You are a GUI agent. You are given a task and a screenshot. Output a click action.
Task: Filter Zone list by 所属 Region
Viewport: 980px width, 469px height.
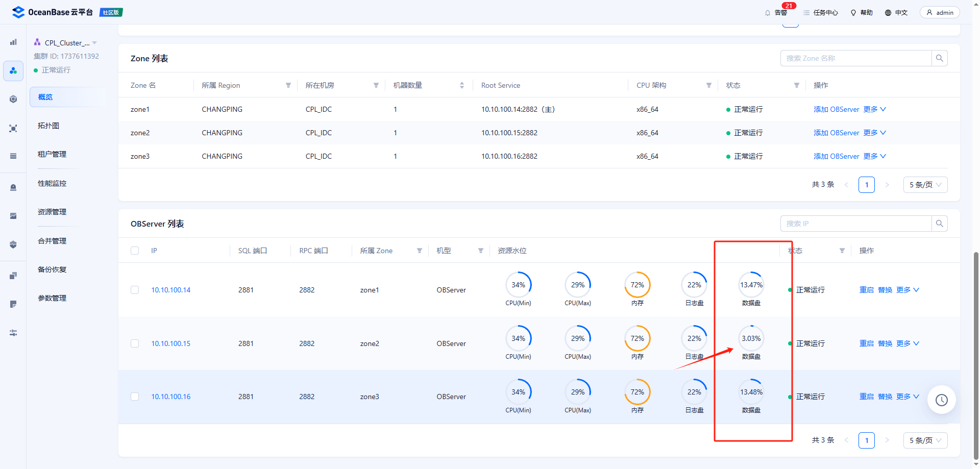tap(288, 85)
